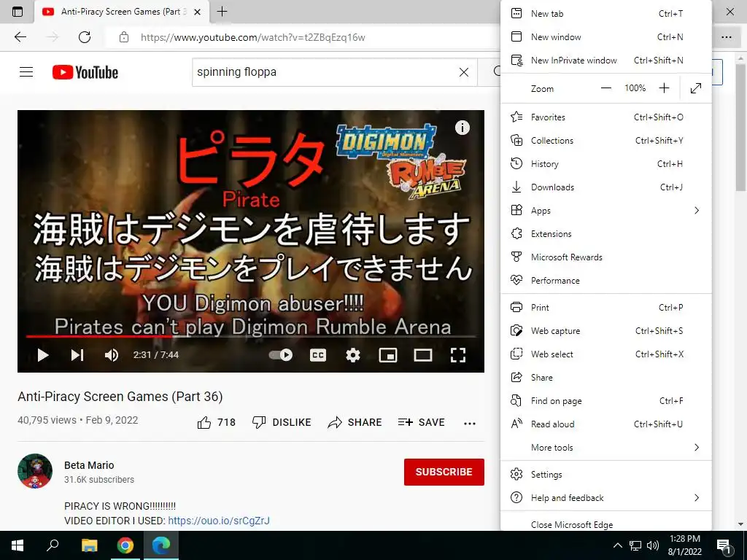Open Microsoft Rewards
Viewport: 747px width, 560px height.
[x=606, y=257]
